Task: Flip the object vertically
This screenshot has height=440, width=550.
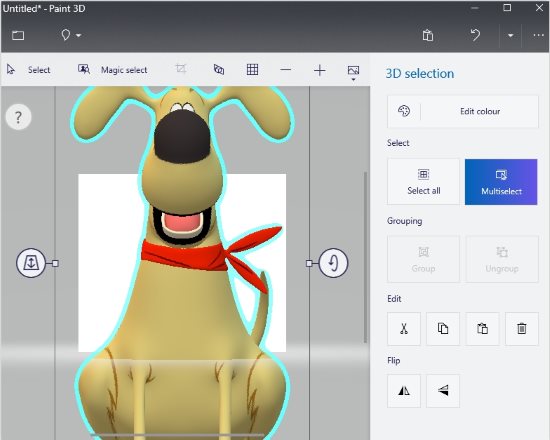Action: coord(443,391)
